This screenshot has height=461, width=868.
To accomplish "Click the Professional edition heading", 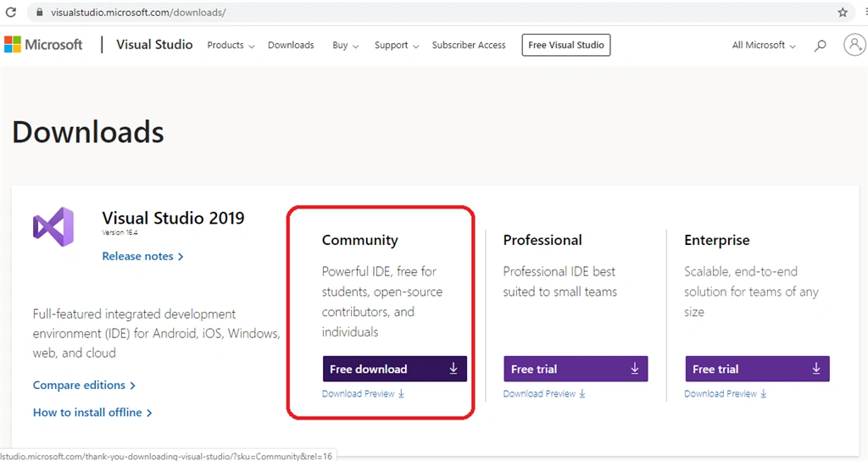I will [x=542, y=240].
